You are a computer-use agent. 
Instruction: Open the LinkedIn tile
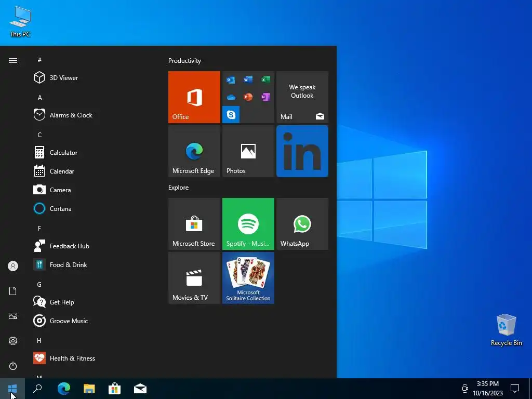pyautogui.click(x=302, y=151)
